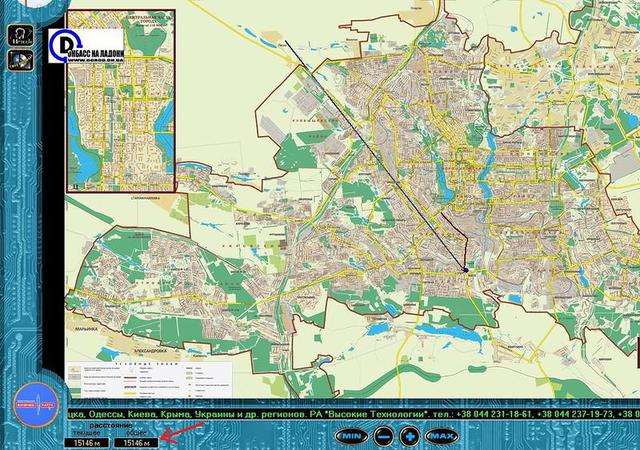Open the Htech headphones icon
Screen dimensions: 640x450
click(x=20, y=34)
